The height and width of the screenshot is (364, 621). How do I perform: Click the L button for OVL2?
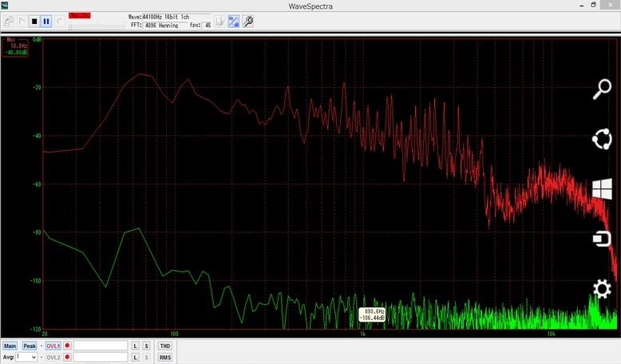pos(135,358)
